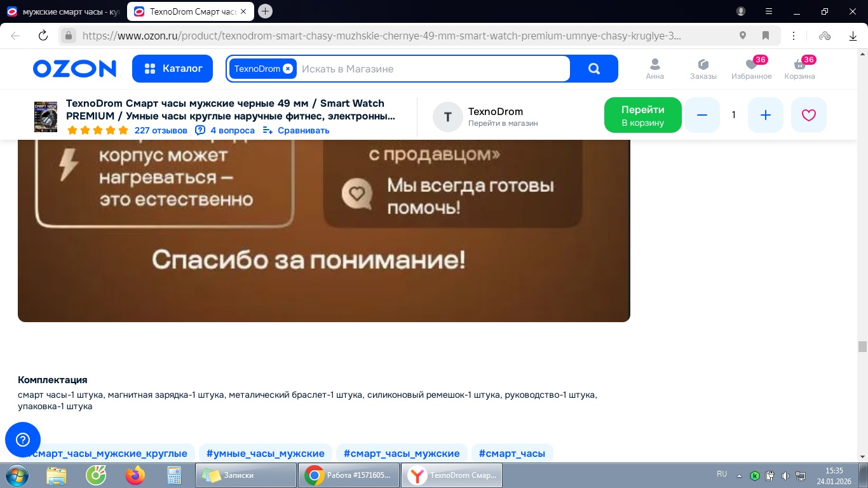Open the Каталог menu
This screenshot has height=488, width=868.
click(172, 69)
